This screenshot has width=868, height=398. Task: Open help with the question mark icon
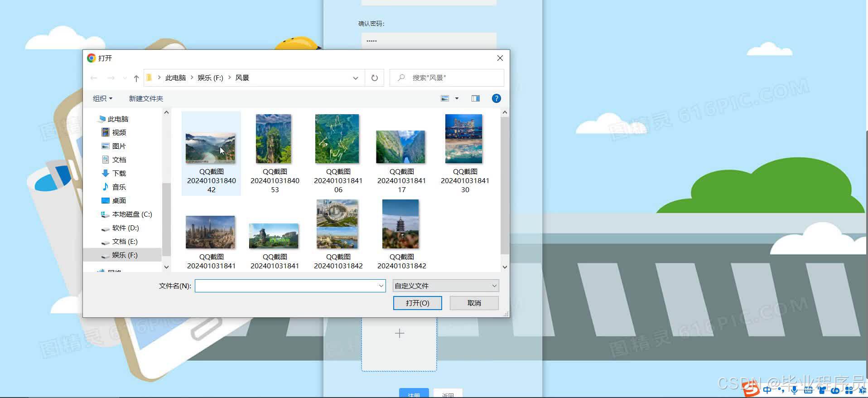[497, 98]
